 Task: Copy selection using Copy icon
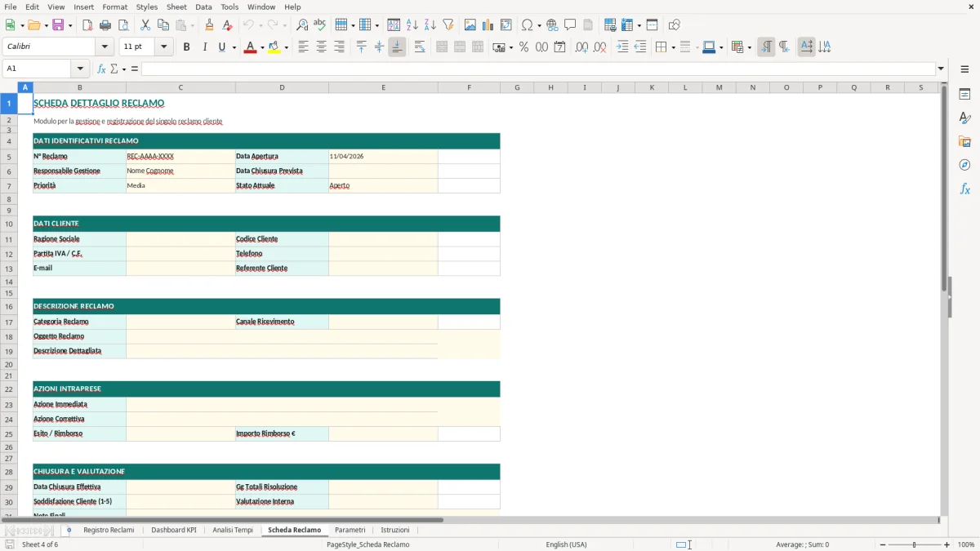(163, 25)
